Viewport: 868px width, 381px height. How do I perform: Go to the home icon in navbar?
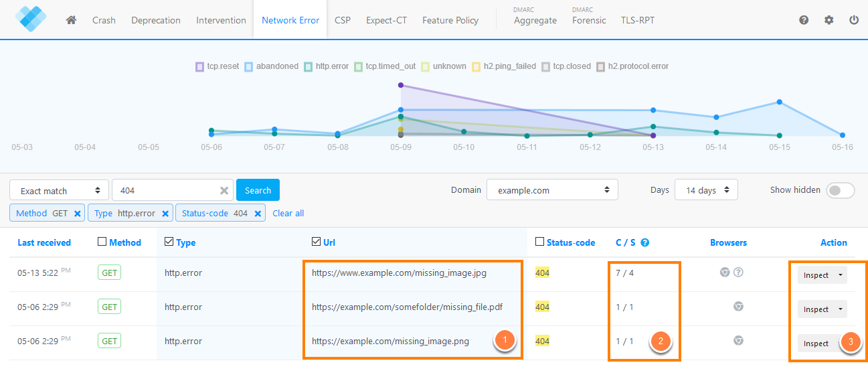pyautogui.click(x=72, y=20)
